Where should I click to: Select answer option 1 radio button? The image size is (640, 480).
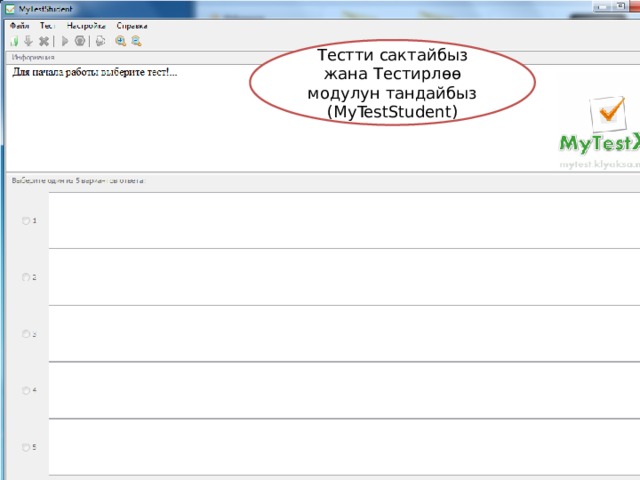click(26, 221)
